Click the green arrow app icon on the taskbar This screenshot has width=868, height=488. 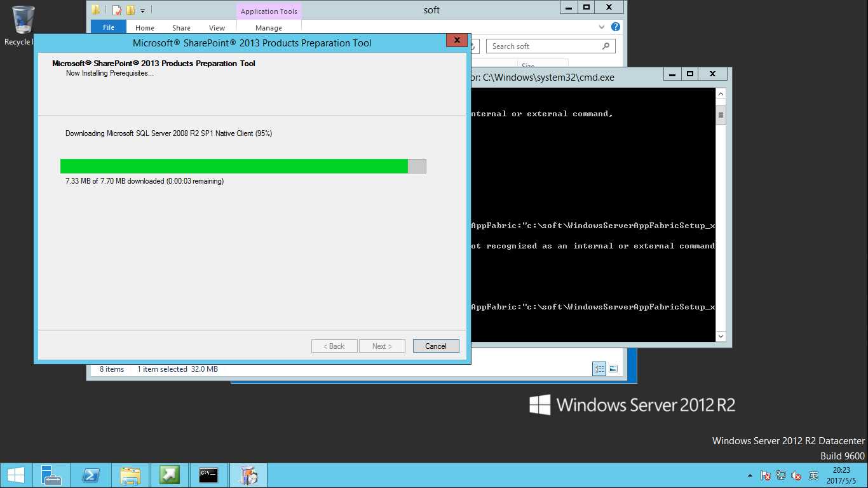(x=170, y=475)
